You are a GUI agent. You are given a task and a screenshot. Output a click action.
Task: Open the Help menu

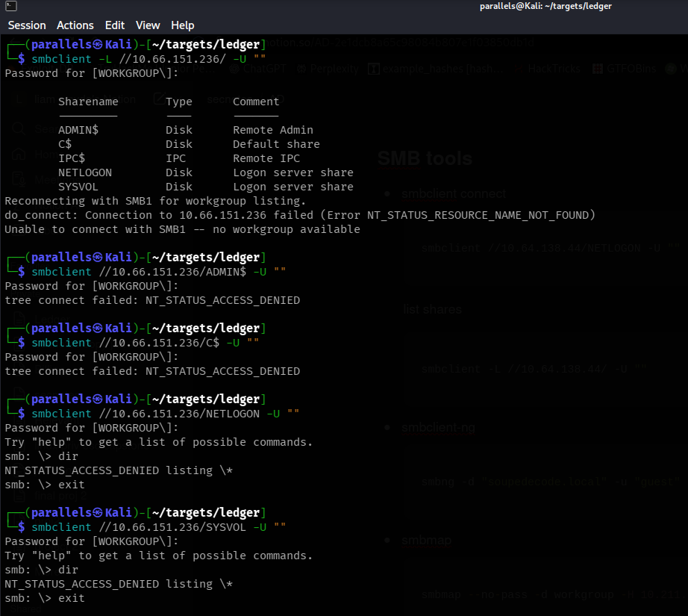click(x=183, y=25)
